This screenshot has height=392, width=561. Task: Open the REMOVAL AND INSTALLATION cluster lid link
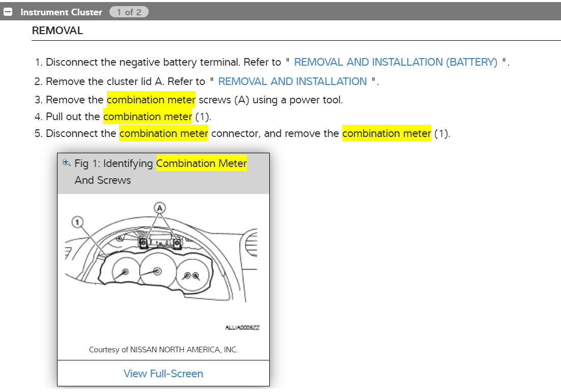coord(292,81)
